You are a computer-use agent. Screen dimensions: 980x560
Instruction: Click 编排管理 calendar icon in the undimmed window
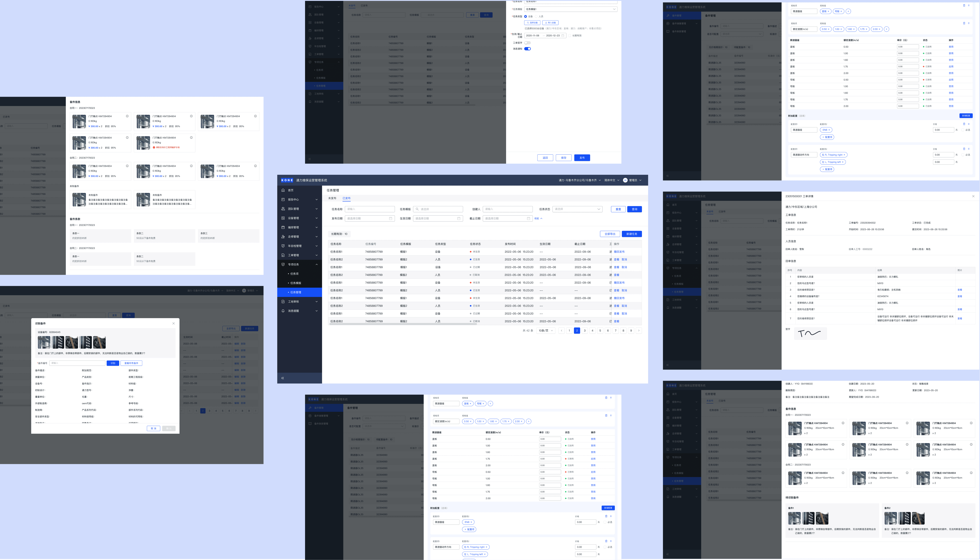283,227
